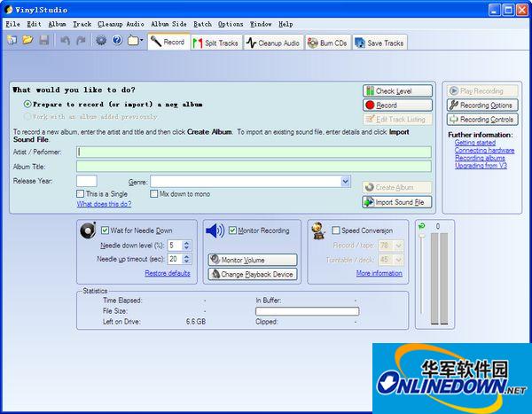Open the Cleanup Audio tab
The height and width of the screenshot is (414, 532).
click(273, 43)
